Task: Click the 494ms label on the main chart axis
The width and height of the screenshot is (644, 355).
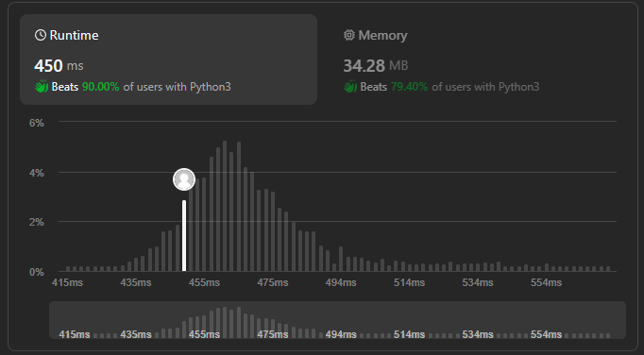Action: point(341,282)
